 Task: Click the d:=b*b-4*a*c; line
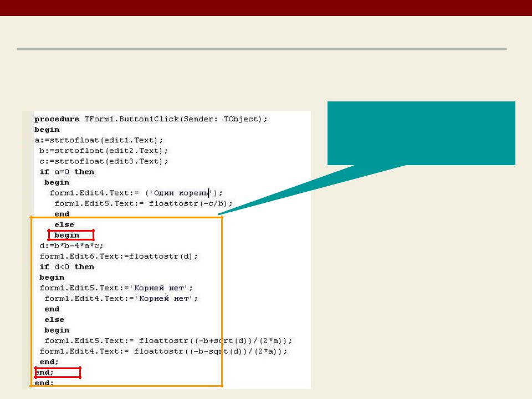click(x=71, y=245)
